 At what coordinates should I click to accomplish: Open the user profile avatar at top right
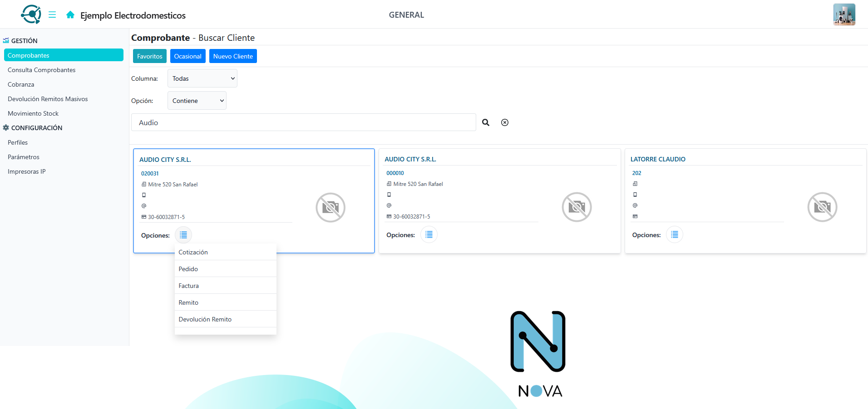coord(844,15)
